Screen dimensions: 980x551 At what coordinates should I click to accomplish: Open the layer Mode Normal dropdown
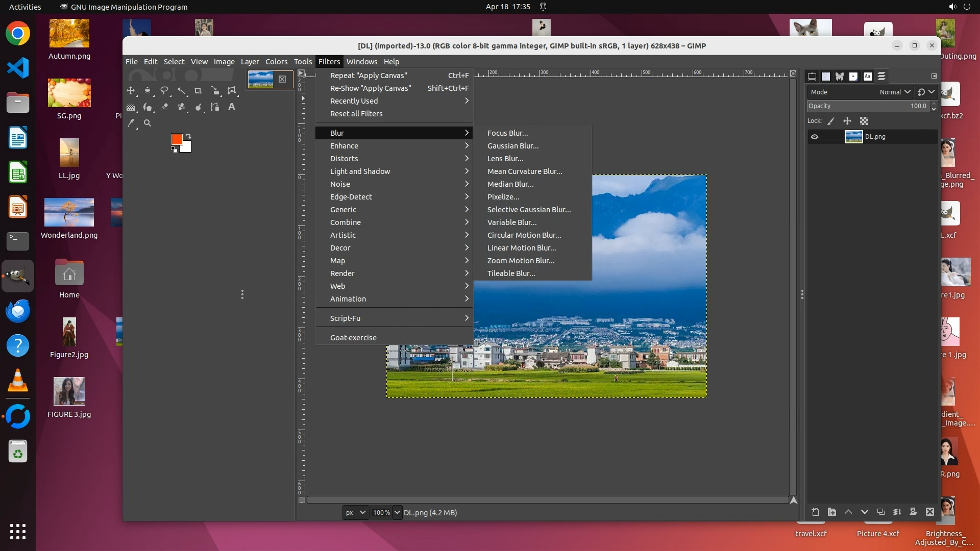click(x=894, y=92)
